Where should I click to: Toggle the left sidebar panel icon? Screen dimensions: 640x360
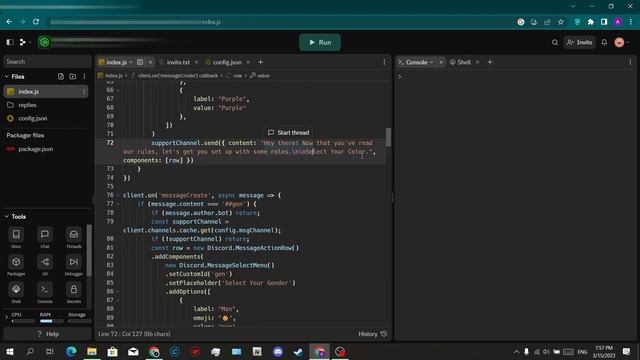click(10, 42)
